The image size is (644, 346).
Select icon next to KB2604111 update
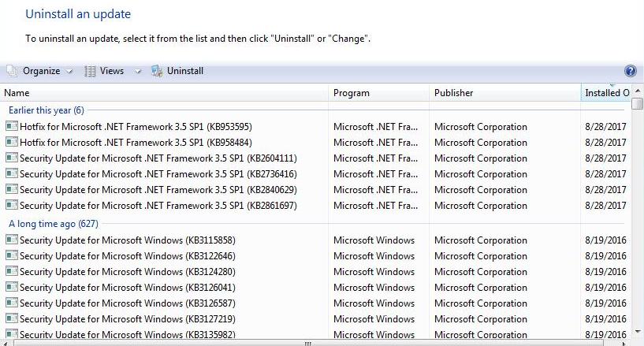coord(12,158)
